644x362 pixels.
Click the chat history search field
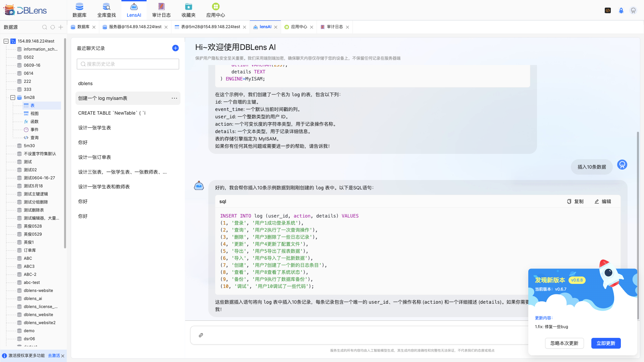click(x=127, y=64)
